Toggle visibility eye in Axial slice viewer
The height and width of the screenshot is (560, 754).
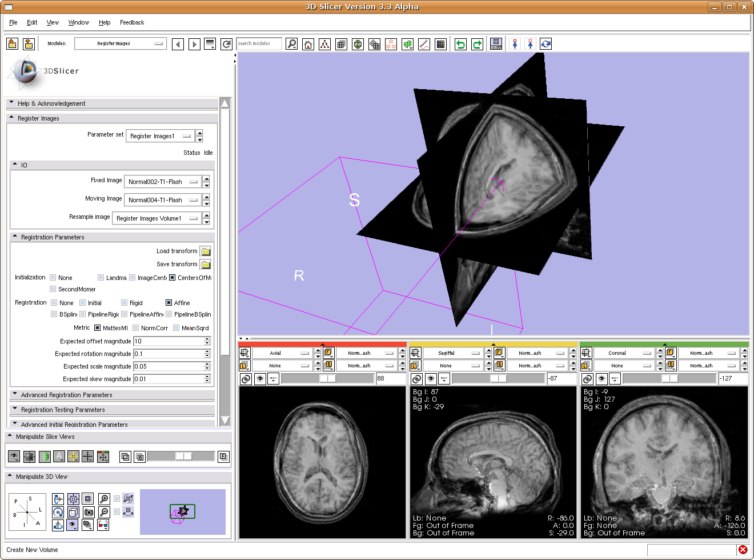[x=260, y=379]
